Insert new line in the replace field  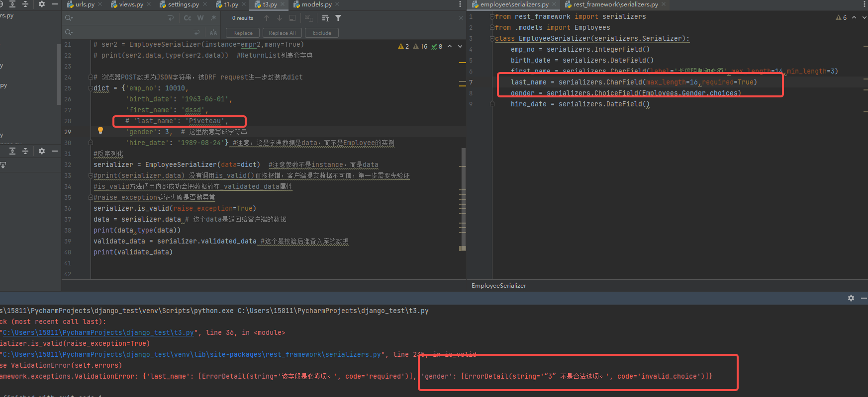click(197, 32)
